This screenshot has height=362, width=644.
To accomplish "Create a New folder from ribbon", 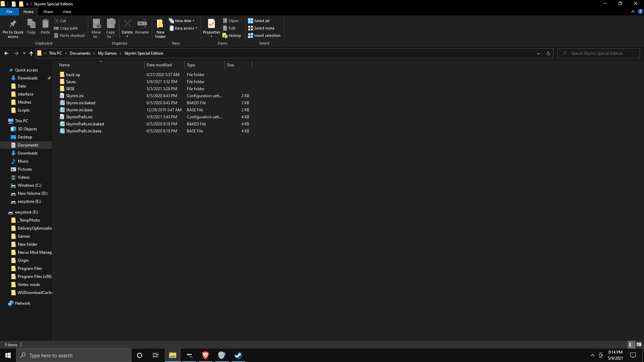I will 160,28.
